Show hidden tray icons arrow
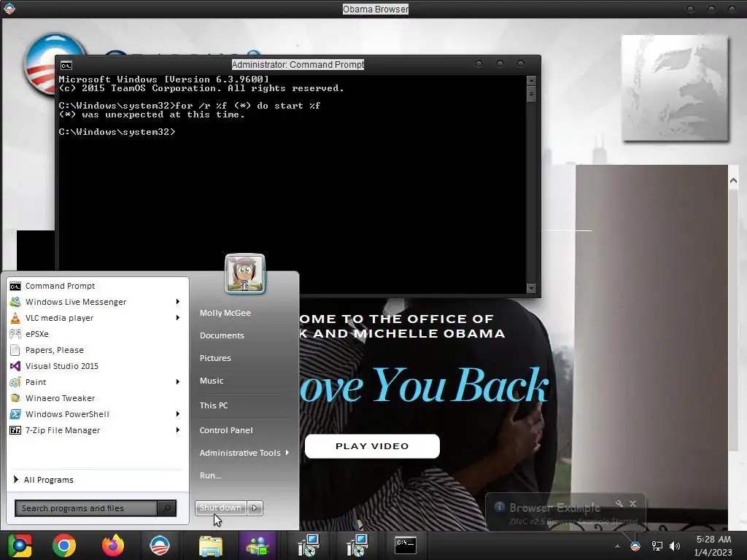 [617, 546]
